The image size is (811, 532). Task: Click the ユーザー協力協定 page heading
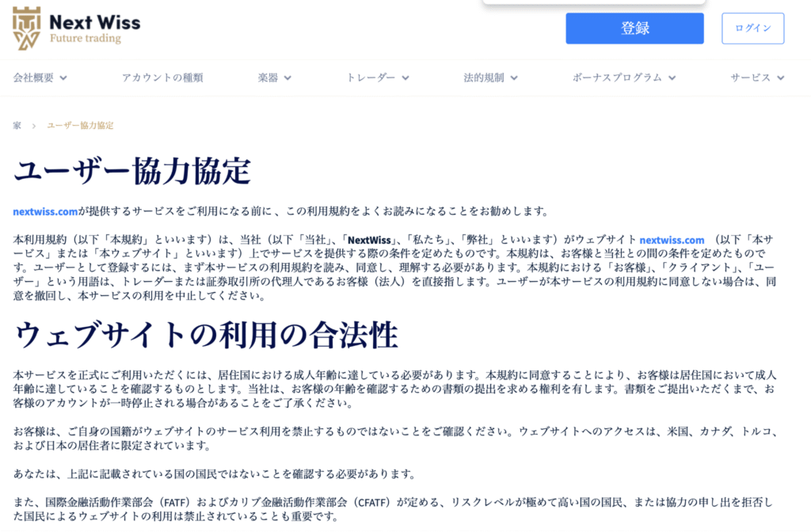132,171
